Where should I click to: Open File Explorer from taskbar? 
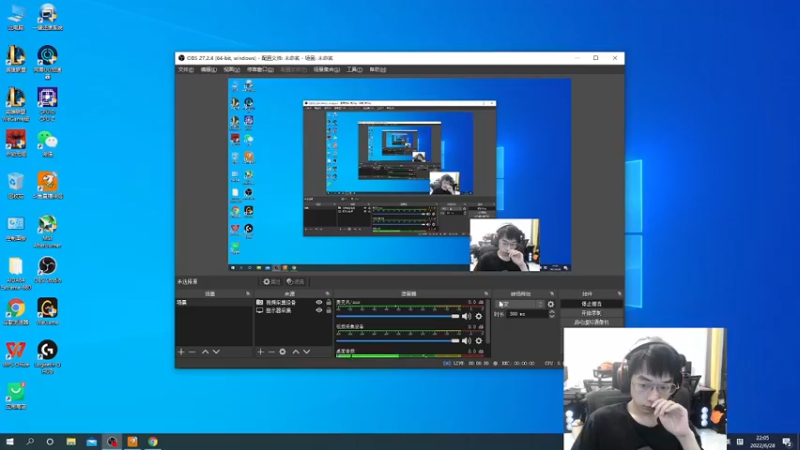pos(71,442)
